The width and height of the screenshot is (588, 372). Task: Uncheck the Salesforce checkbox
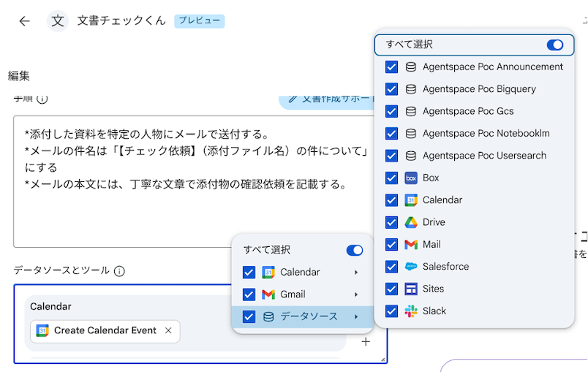[x=391, y=267]
